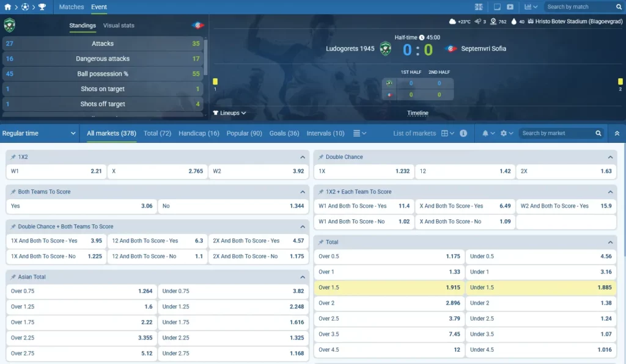Click the Ludogorets crest above the standings

[10, 25]
